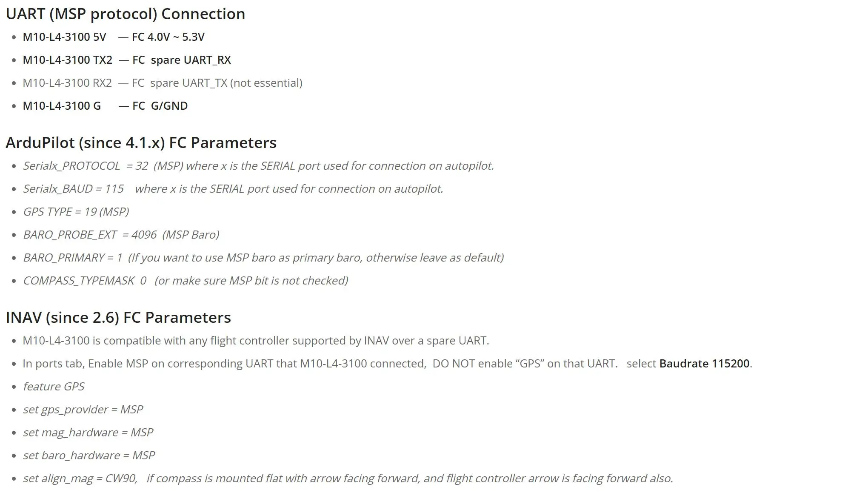Click the M10-L4-3100 5V wiring line
This screenshot has height=501, width=868.
[x=113, y=37]
